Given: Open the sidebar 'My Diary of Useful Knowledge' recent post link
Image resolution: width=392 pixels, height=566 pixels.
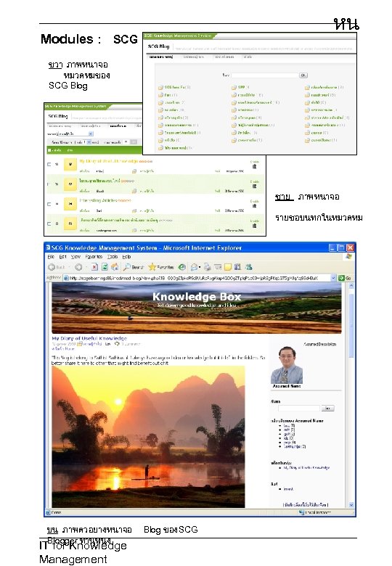Looking at the screenshot, I should 306,468.
